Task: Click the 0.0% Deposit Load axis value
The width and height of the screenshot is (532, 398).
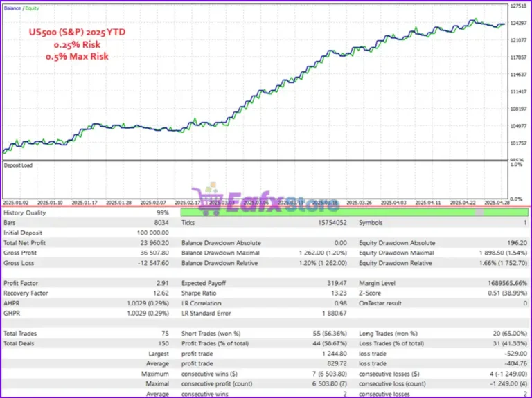Action: click(516, 199)
